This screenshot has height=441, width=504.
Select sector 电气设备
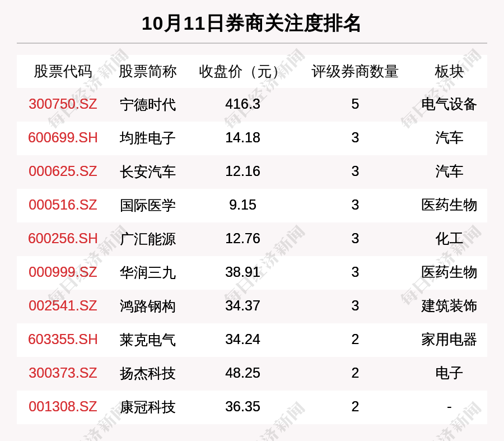coord(449,104)
